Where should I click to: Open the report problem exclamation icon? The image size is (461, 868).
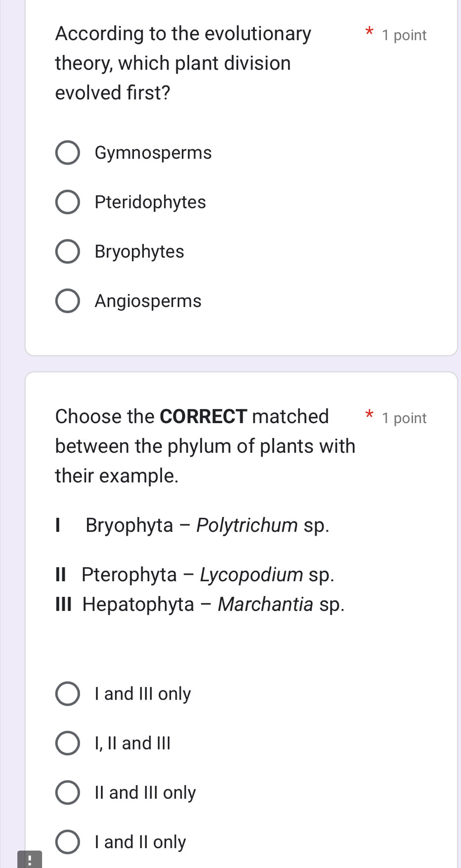pyautogui.click(x=30, y=860)
